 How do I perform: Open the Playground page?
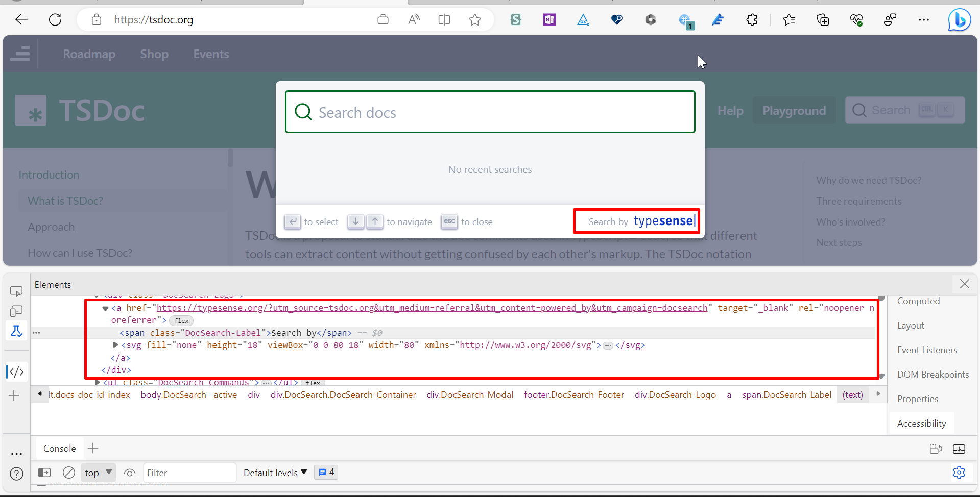click(794, 110)
